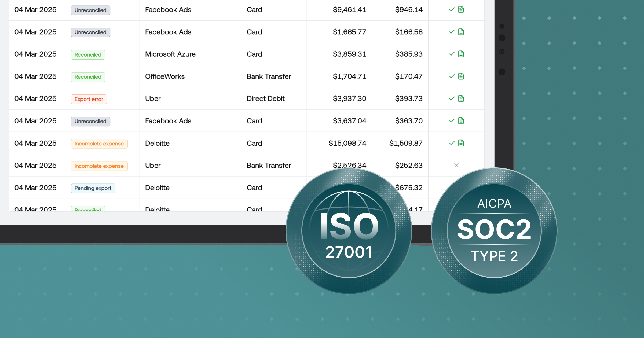Click the X icon on Uber Bank Transfer row

click(x=456, y=165)
